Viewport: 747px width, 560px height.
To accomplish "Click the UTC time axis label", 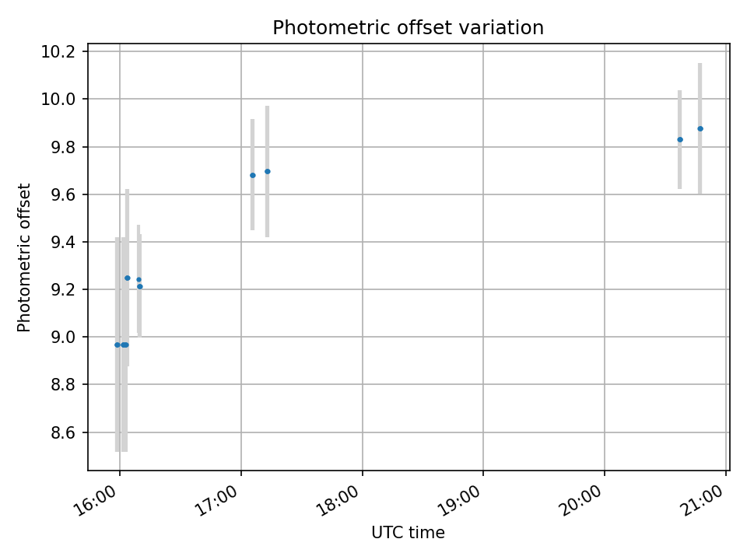I will click(408, 532).
